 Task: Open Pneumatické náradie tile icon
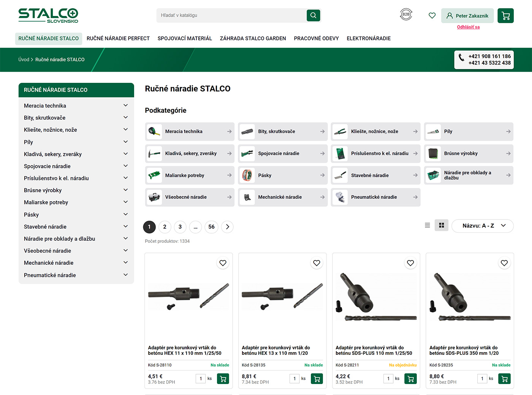[x=340, y=197]
